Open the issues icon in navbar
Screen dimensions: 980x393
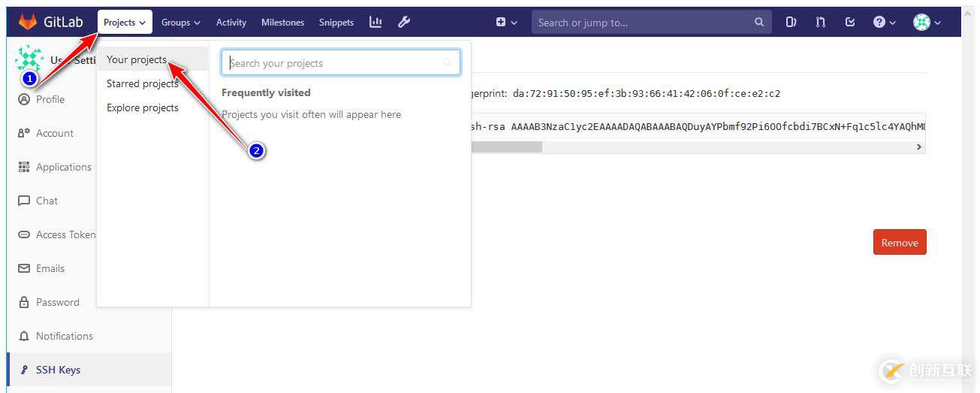tap(791, 22)
